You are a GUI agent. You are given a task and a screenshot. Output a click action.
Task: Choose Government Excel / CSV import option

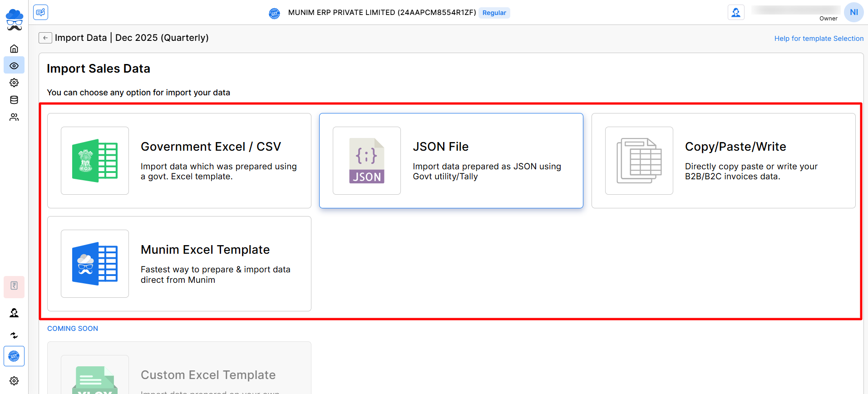point(179,161)
